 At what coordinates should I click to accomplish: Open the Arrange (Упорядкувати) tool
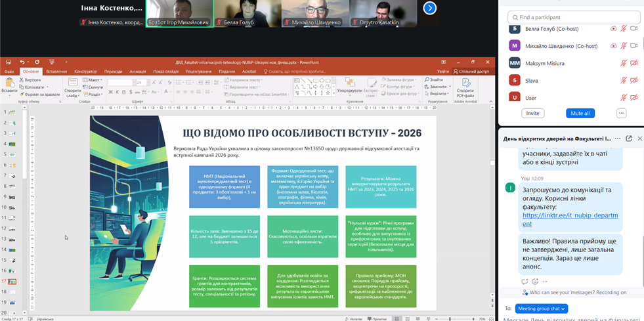[x=349, y=86]
